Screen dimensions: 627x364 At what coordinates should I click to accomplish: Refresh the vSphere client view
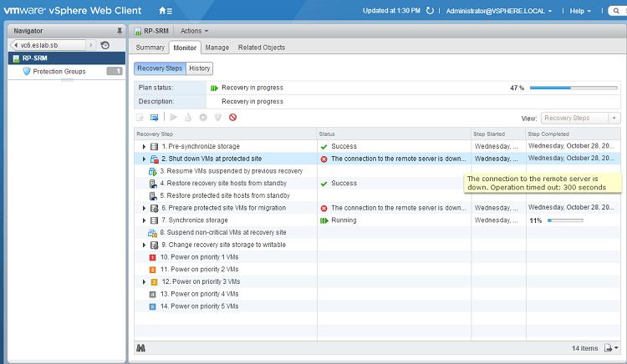pyautogui.click(x=430, y=11)
